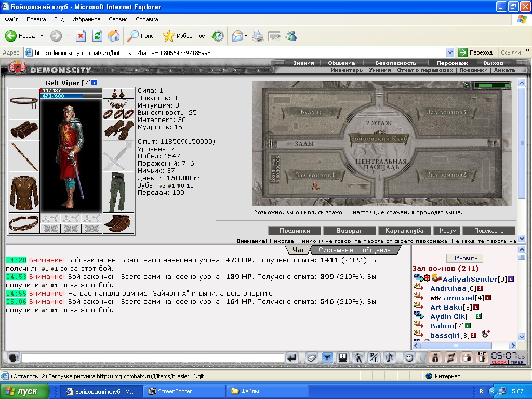Click the clan emblem next to AaliyahSender
Viewport: 532px width, 399px height.
436,278
